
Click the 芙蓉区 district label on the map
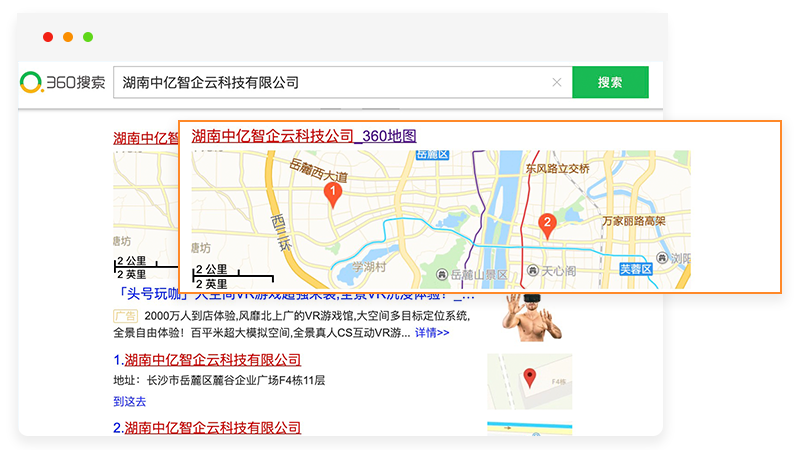point(636,269)
